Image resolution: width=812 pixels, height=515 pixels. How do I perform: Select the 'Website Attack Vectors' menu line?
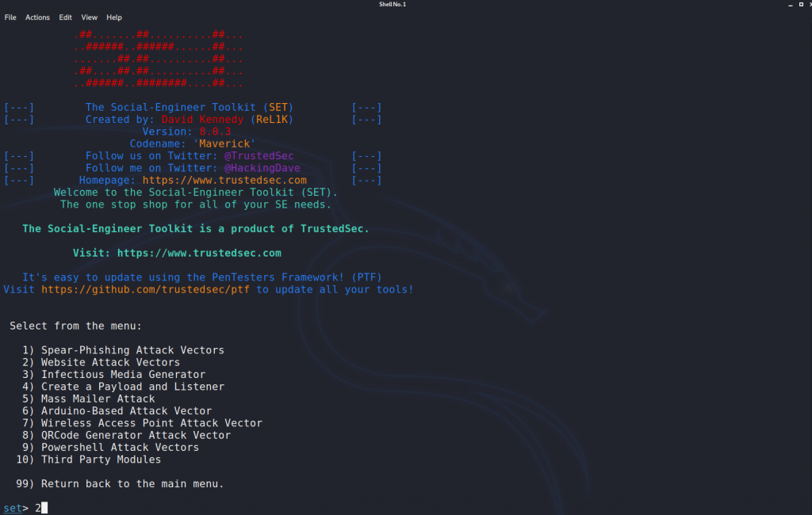point(101,362)
